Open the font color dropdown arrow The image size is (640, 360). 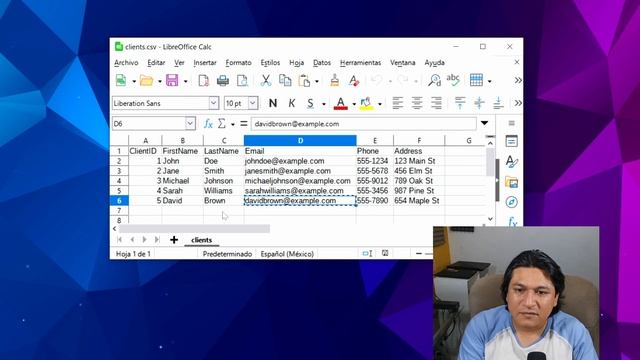point(354,104)
